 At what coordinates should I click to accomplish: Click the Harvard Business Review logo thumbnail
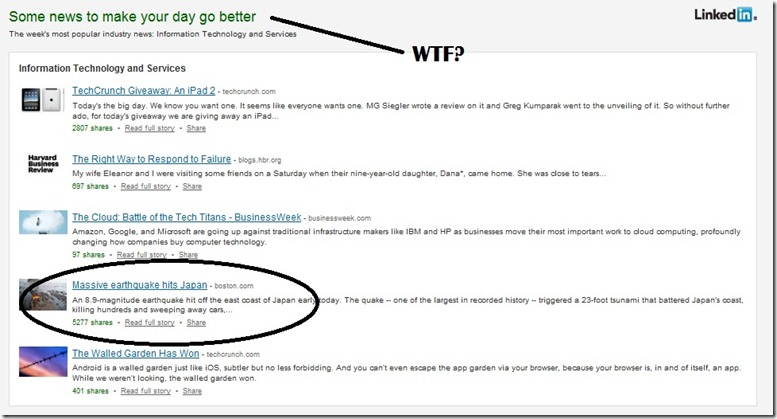coord(43,163)
